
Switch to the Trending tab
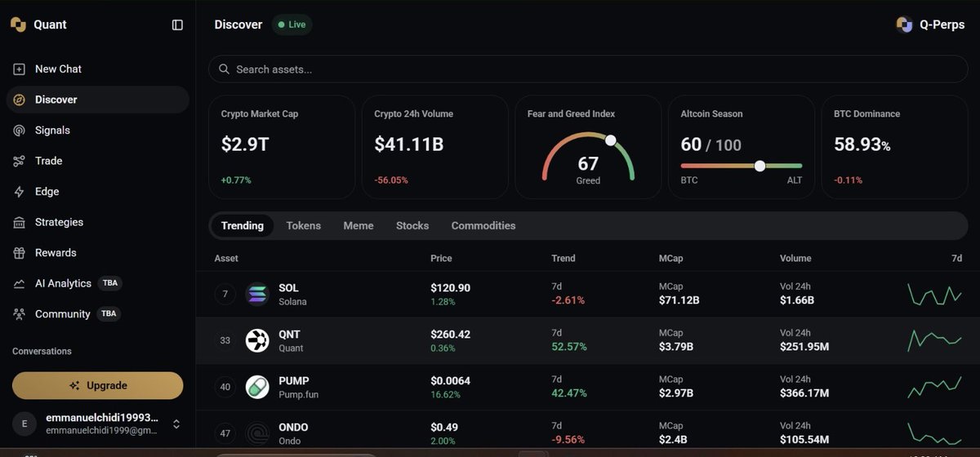click(x=243, y=225)
